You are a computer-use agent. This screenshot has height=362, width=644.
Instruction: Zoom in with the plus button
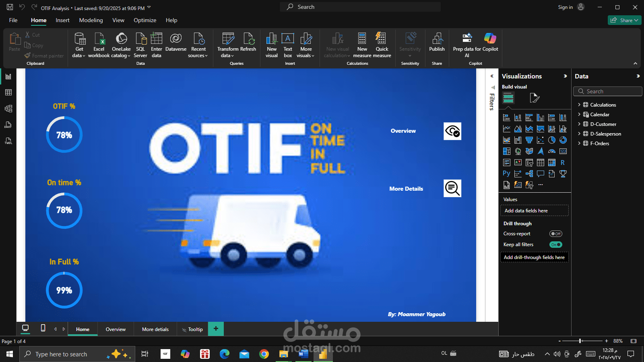[607, 341]
